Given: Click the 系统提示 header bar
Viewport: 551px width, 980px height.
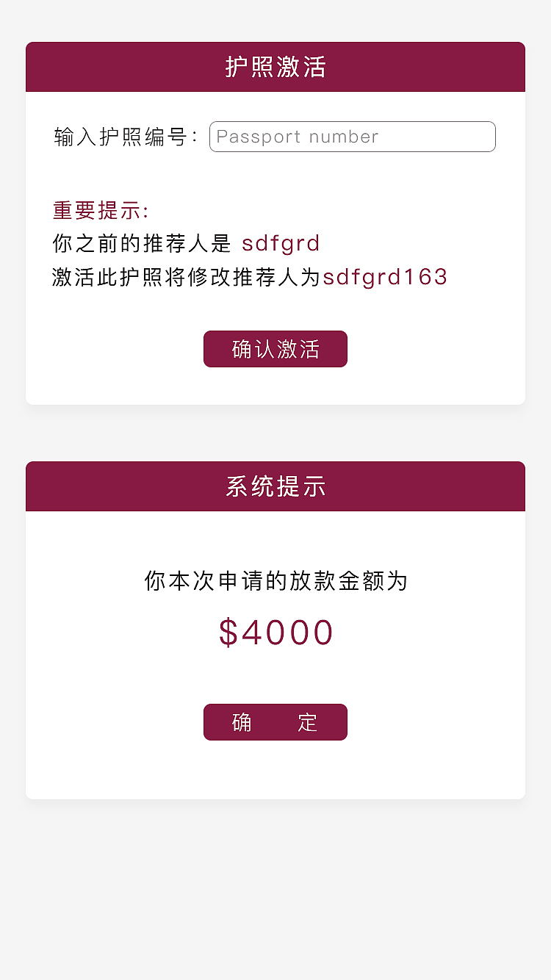Looking at the screenshot, I should (x=275, y=486).
